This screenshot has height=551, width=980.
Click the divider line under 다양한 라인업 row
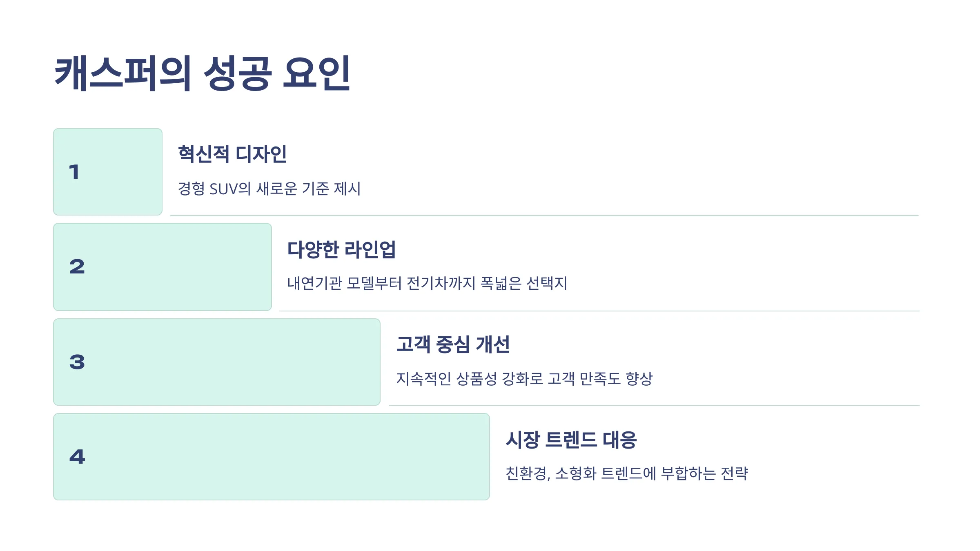[x=599, y=311]
